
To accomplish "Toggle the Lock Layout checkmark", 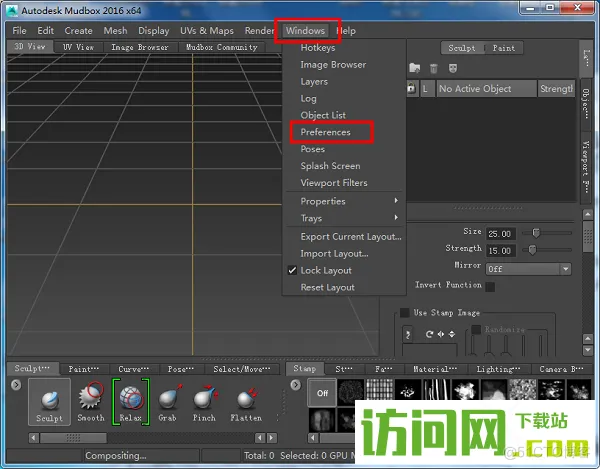I will click(x=292, y=270).
